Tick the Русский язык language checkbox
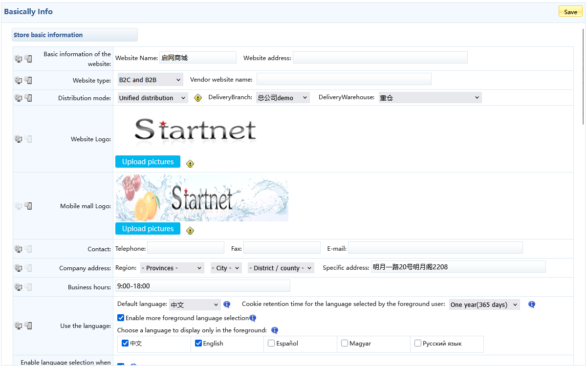 click(x=418, y=343)
